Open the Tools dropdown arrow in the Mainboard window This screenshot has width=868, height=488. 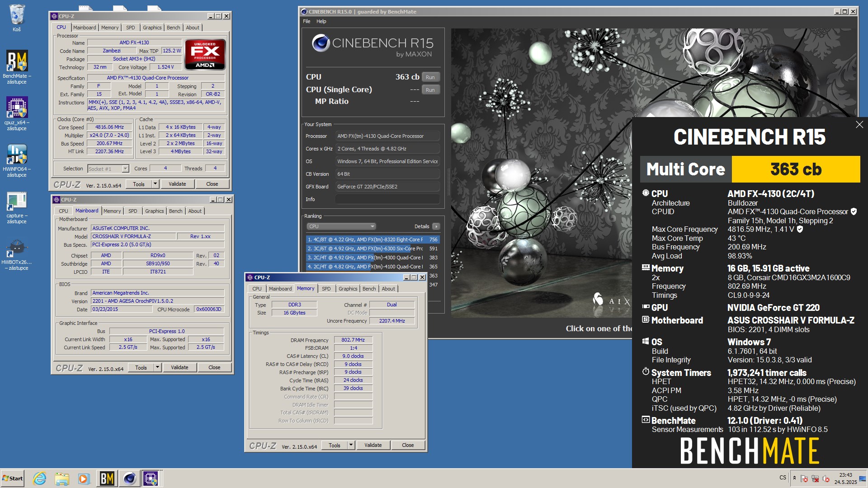pyautogui.click(x=157, y=367)
